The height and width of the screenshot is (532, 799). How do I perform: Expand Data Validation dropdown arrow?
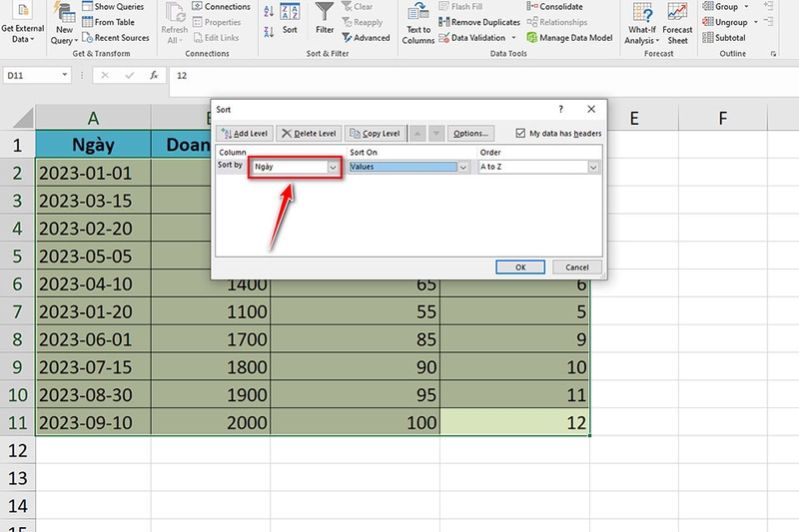coord(513,38)
